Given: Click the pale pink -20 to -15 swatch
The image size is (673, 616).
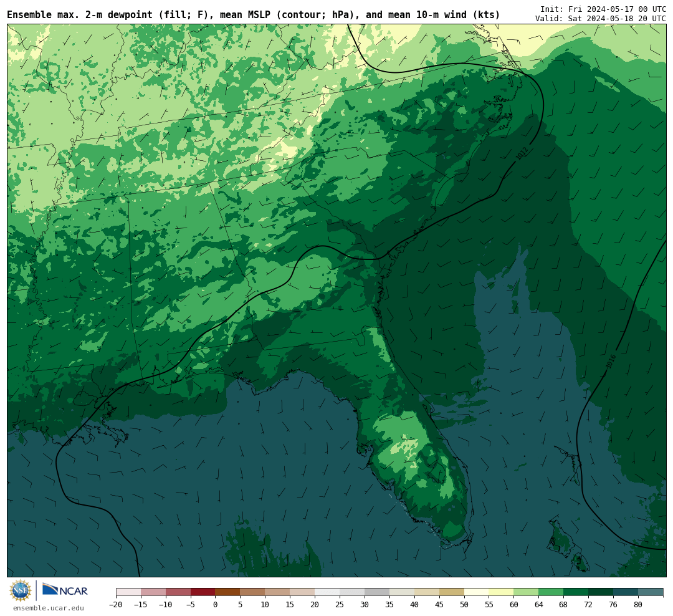Looking at the screenshot, I should click(128, 592).
